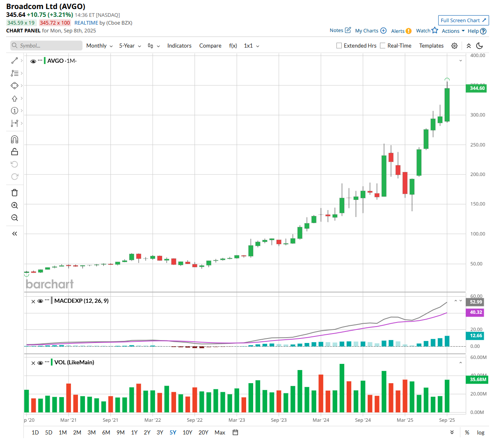Open Alerts

pyautogui.click(x=401, y=31)
